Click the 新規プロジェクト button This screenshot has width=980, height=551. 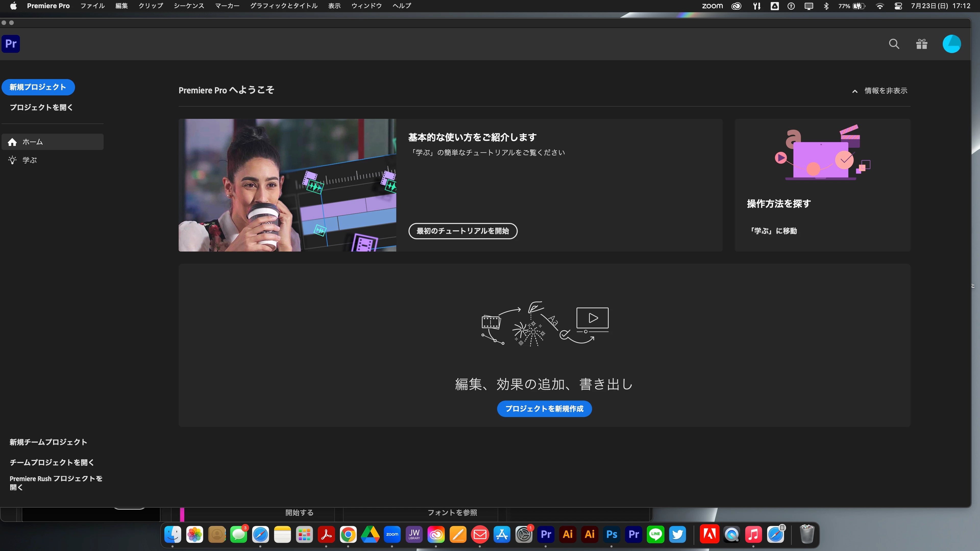(38, 87)
